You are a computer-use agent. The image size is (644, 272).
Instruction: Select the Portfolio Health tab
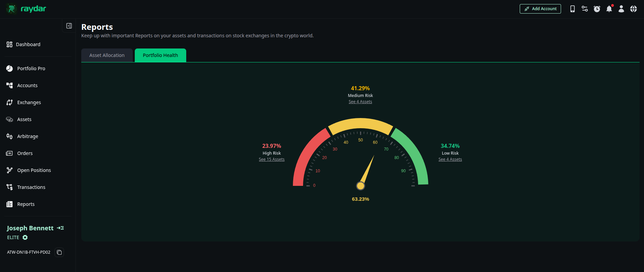[160, 55]
